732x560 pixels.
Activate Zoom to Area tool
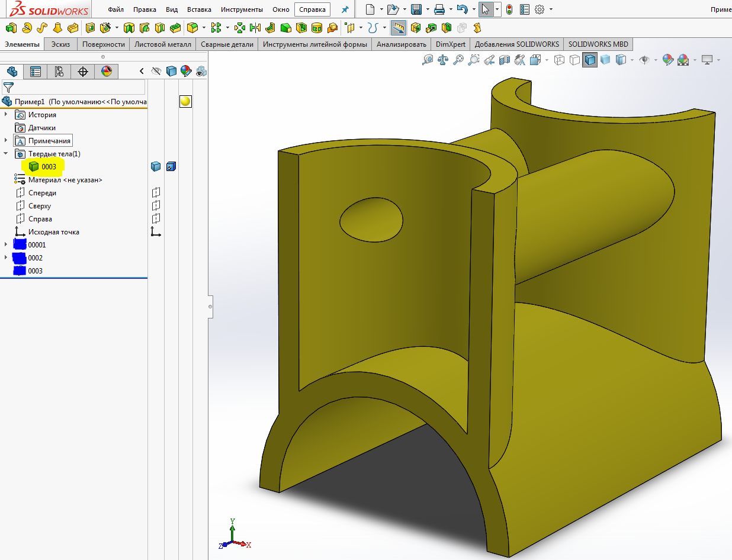473,60
